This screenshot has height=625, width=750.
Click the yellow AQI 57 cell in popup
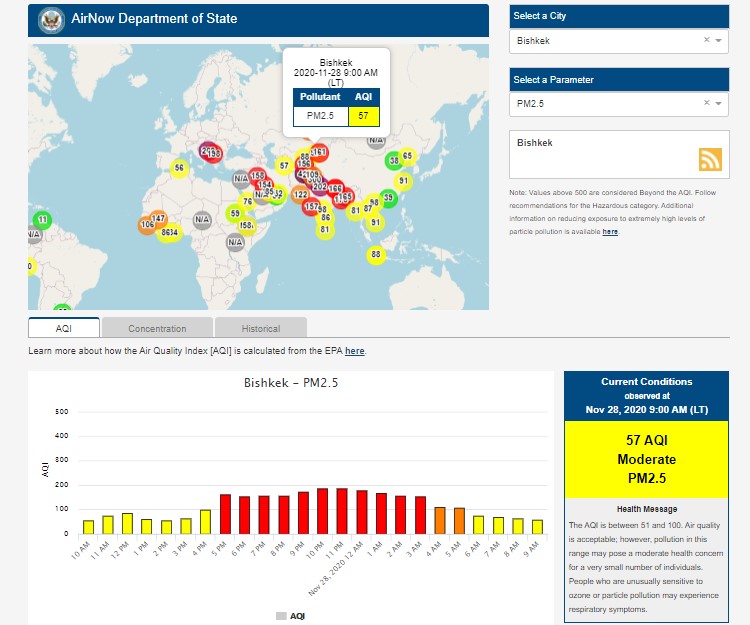[x=364, y=116]
